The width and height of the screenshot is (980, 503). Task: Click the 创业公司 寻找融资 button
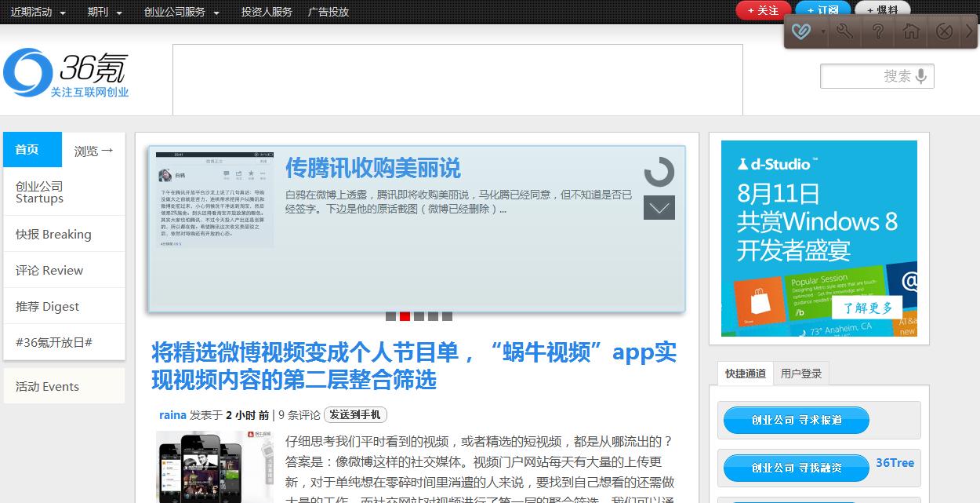click(x=797, y=468)
